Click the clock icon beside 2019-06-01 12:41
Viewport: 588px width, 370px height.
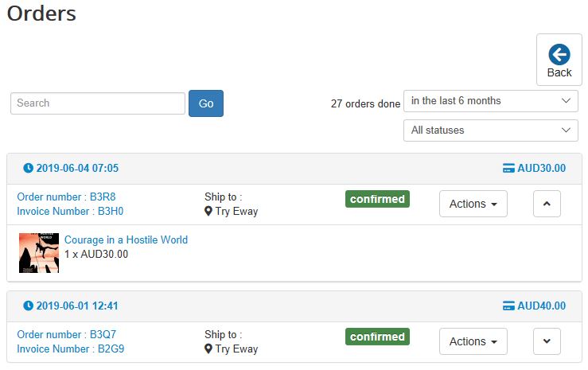29,306
